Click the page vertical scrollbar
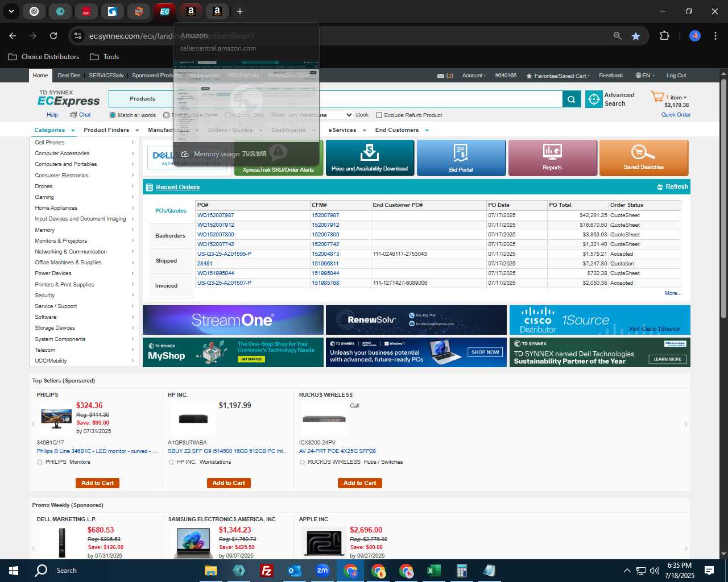This screenshot has width=728, height=582. (x=723, y=199)
